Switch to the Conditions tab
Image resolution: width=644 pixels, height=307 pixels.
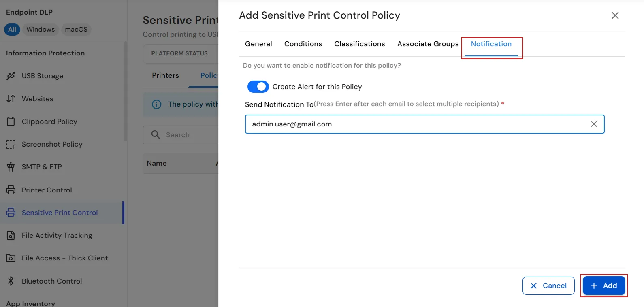coord(303,44)
